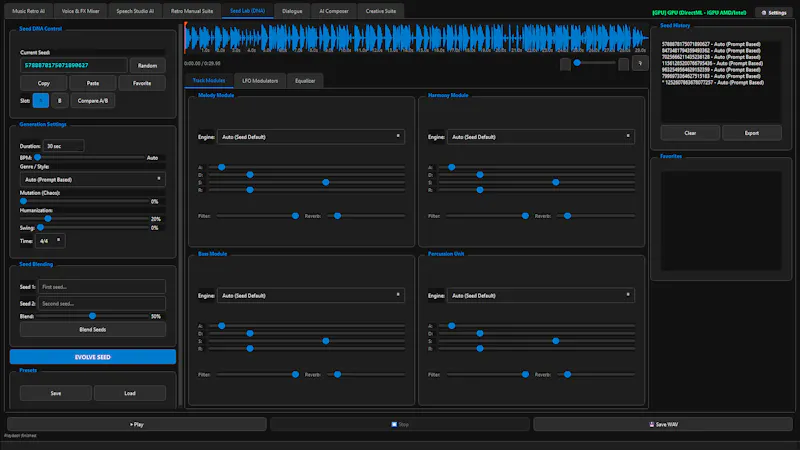Click the Seed 1 'First seed...' field
Viewport: 800px width, 450px height.
pos(102,287)
